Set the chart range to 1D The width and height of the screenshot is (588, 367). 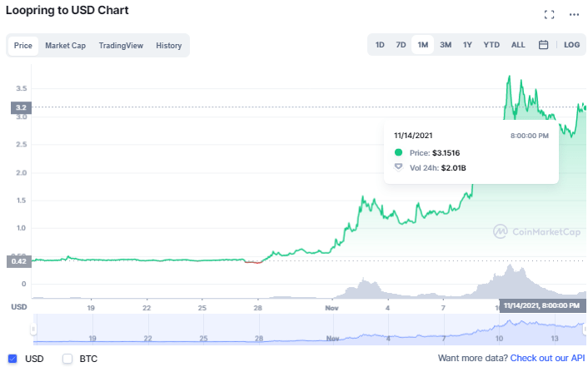380,45
